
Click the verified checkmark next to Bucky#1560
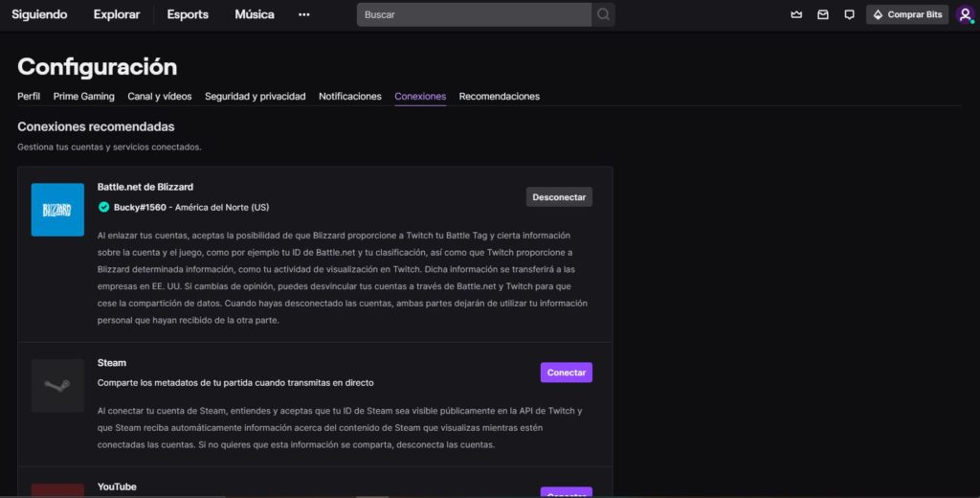[103, 207]
